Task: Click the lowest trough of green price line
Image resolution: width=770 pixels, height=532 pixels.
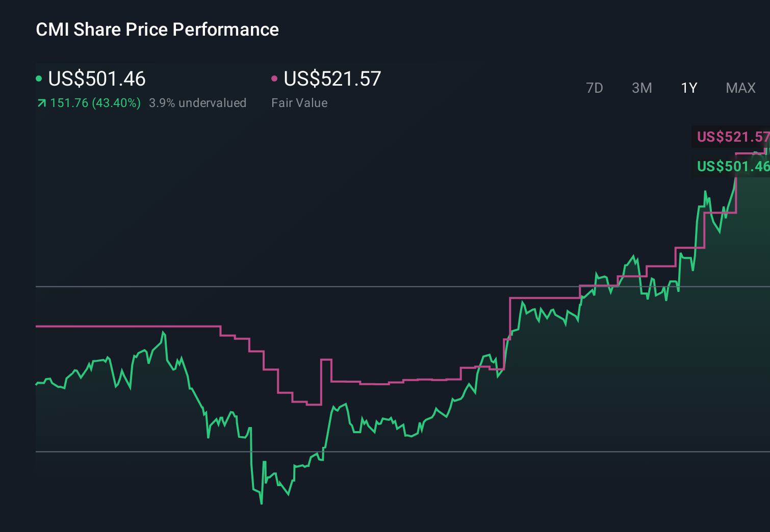Action: coord(262,503)
